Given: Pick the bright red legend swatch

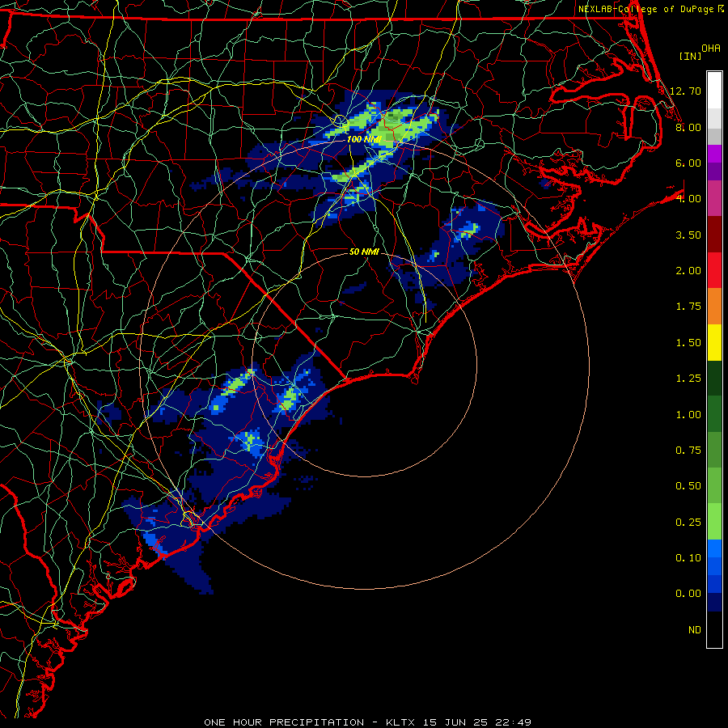Looking at the screenshot, I should click(714, 271).
